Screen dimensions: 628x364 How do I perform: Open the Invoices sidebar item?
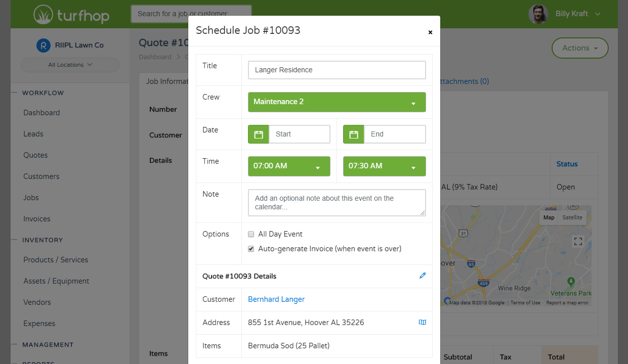[36, 218]
